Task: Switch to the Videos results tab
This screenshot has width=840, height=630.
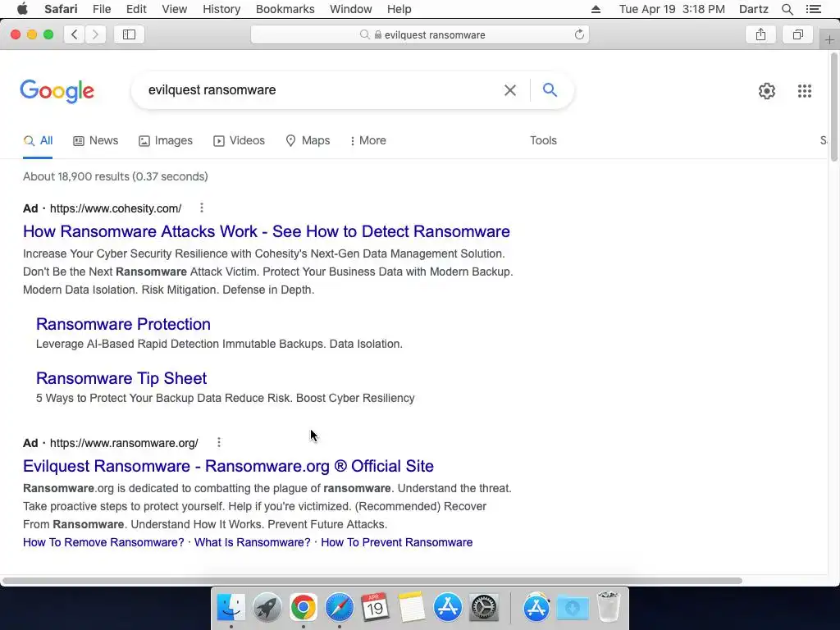Action: [x=239, y=140]
